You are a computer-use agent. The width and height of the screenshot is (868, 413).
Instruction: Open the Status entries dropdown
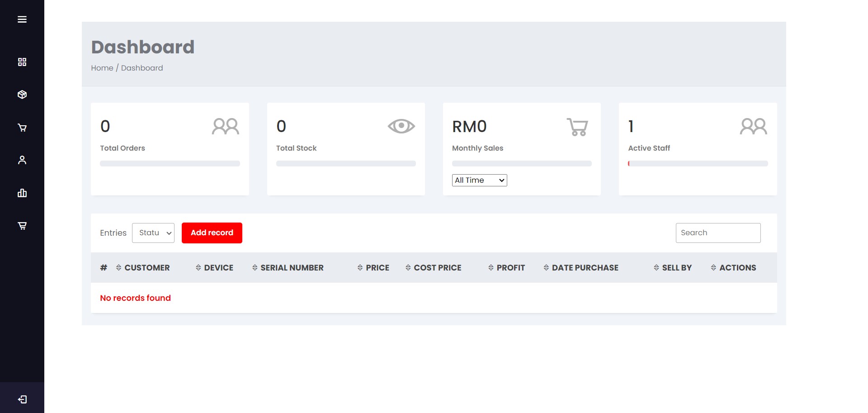[x=153, y=233]
